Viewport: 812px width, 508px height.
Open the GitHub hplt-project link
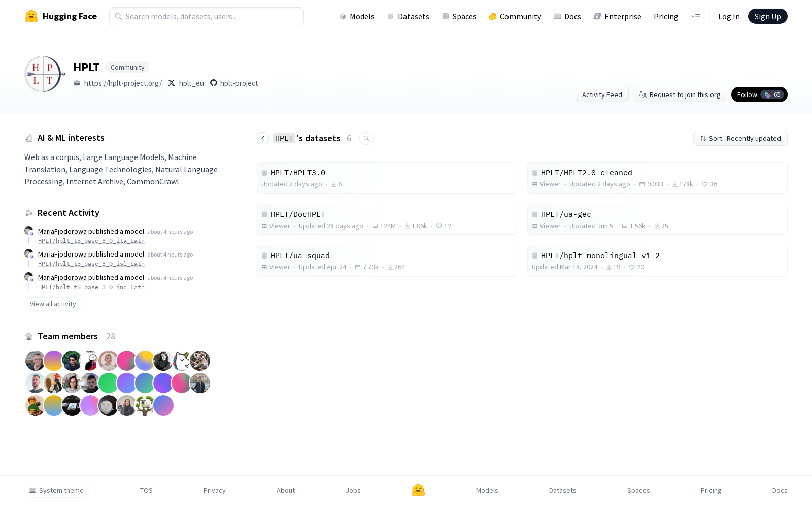coord(234,83)
